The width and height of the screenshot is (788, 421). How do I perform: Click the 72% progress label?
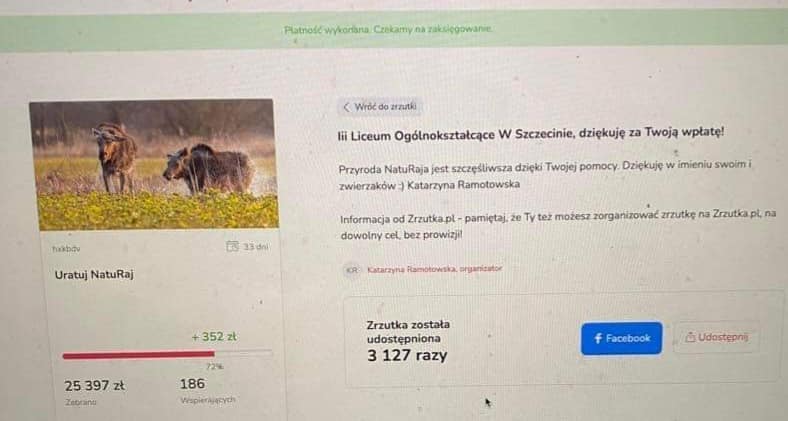(215, 367)
